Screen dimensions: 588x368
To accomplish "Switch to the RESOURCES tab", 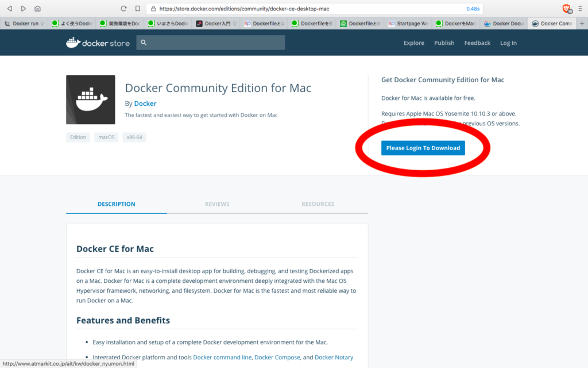I will (318, 204).
